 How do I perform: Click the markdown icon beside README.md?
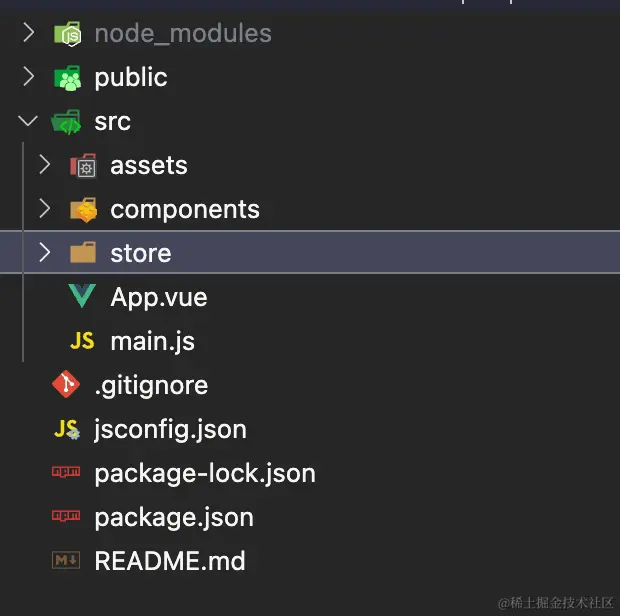[x=67, y=561]
